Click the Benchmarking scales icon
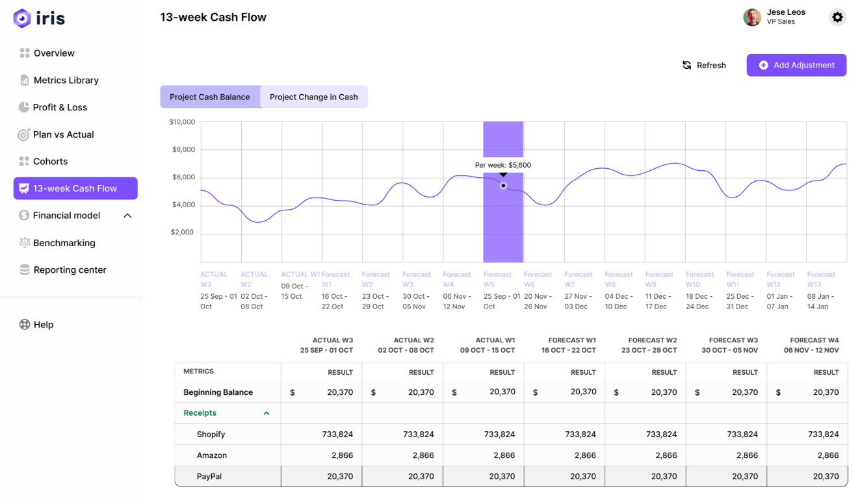 click(x=25, y=243)
